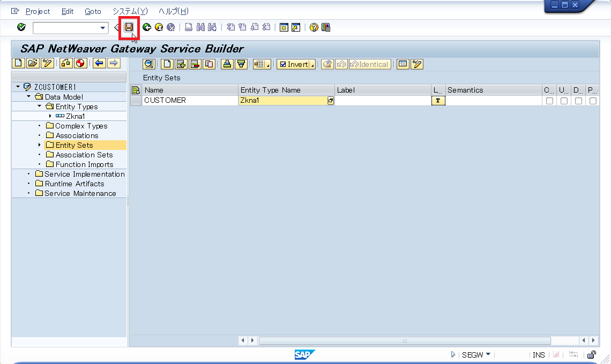Open the search help for Zkna1 field

(331, 101)
